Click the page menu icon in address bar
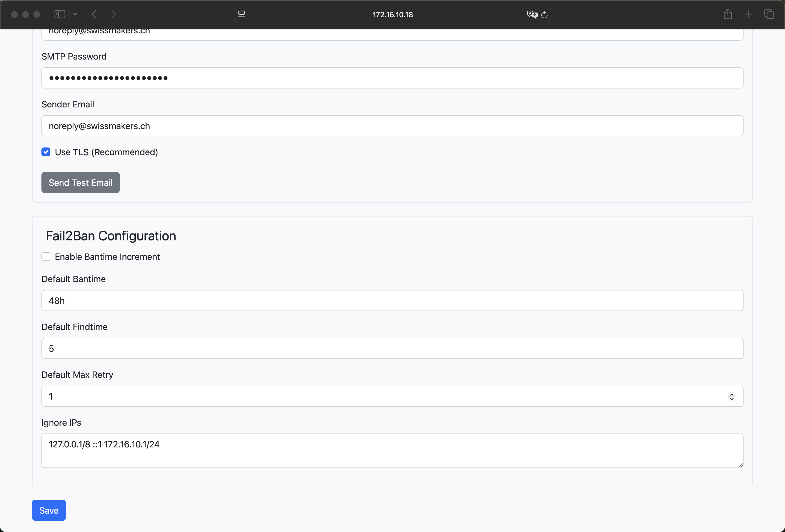 tap(241, 14)
